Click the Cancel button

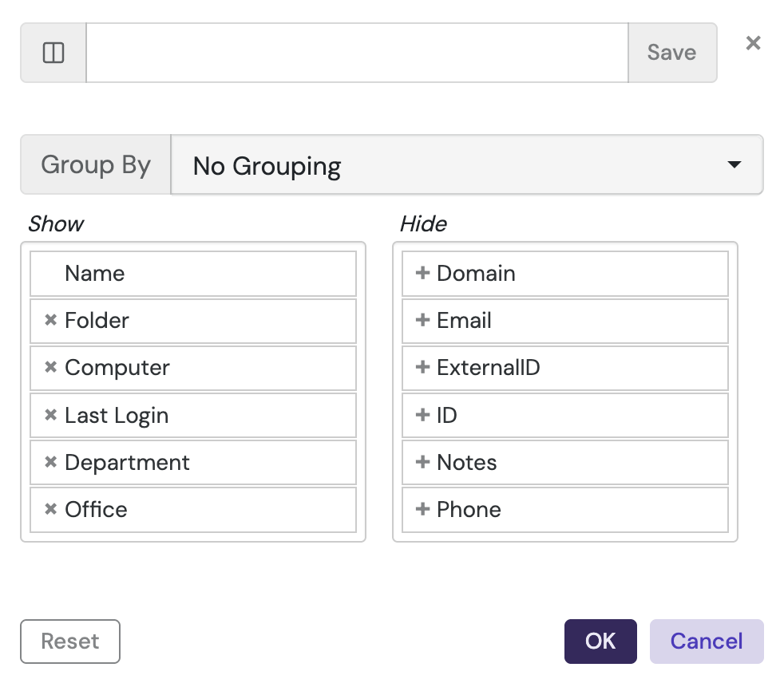coord(707,642)
